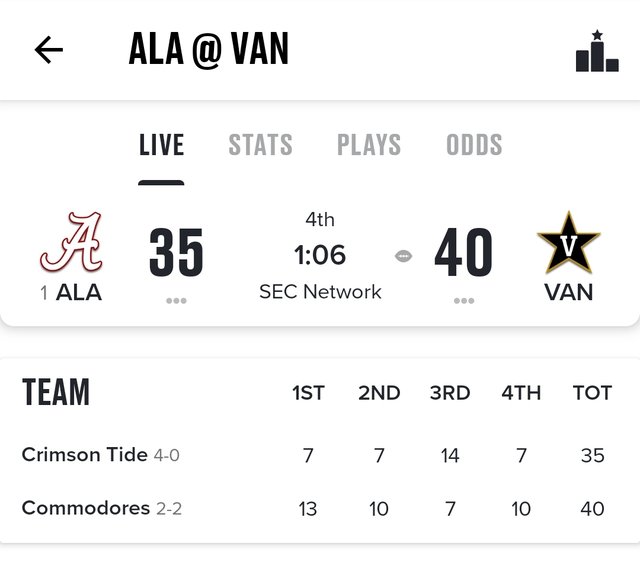Click the SEC Network label
640x572 pixels.
click(320, 292)
